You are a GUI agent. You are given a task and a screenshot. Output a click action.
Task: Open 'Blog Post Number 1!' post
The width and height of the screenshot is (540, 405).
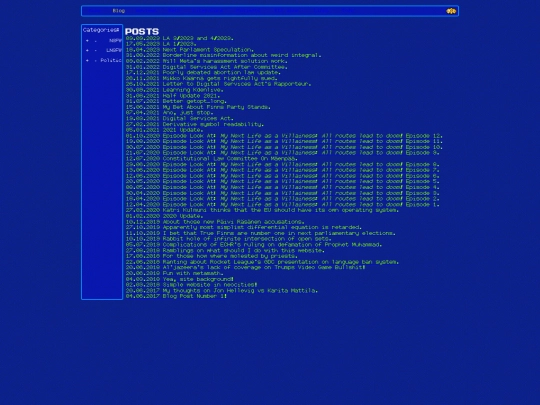pos(195,296)
